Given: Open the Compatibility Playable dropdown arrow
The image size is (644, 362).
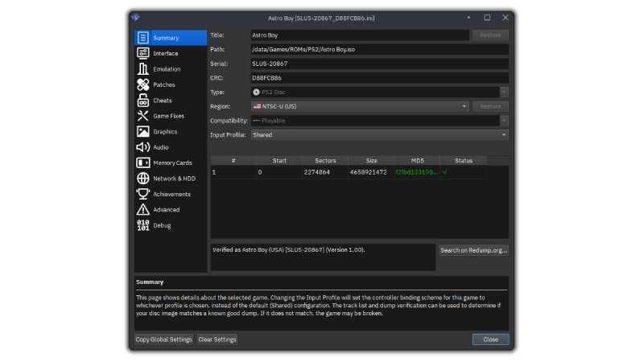Looking at the screenshot, I should pyautogui.click(x=504, y=121).
